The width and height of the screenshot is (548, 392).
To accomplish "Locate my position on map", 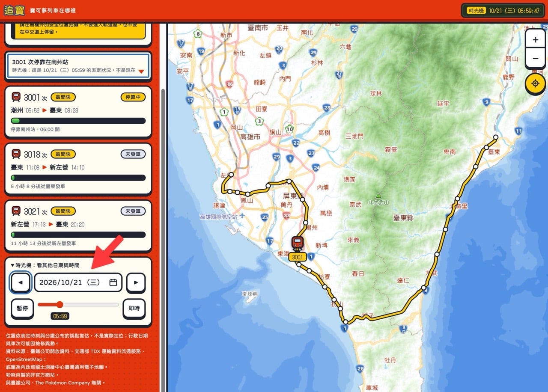I will [535, 83].
